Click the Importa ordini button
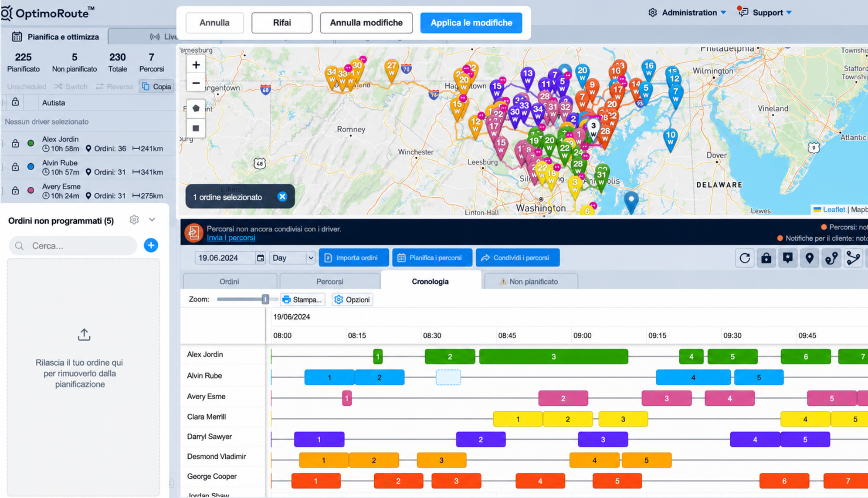 (353, 258)
